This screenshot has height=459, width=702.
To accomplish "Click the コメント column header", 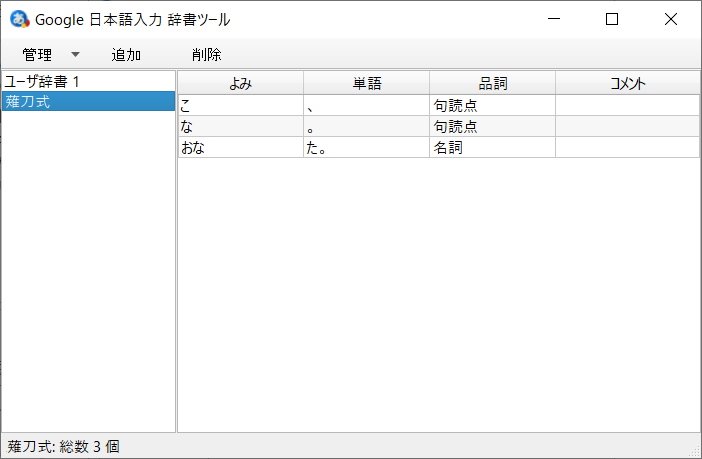I will [x=627, y=83].
